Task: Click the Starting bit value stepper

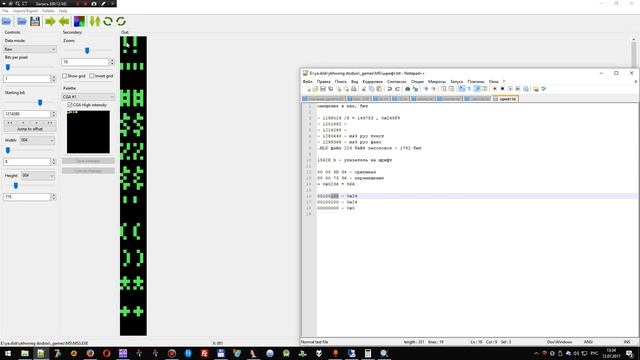Action: 53,114
